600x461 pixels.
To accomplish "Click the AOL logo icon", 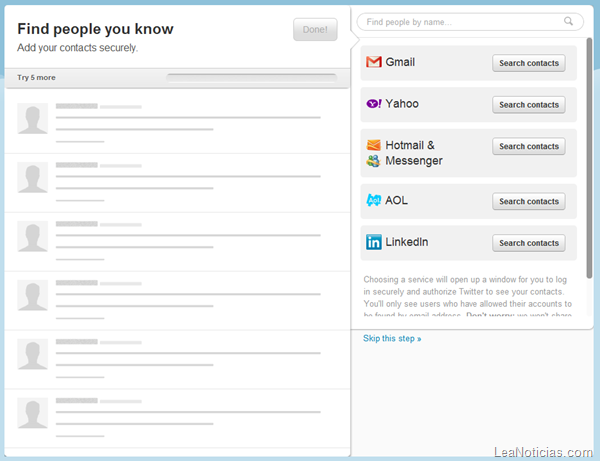I will (373, 200).
